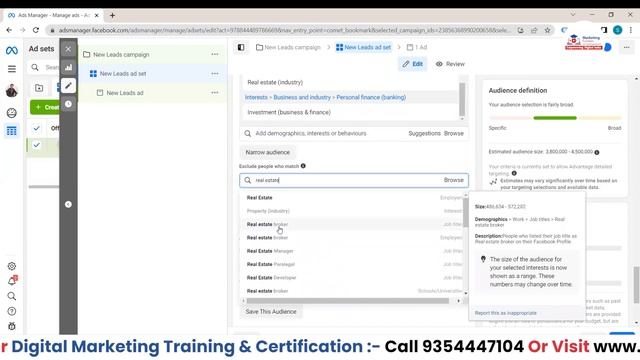
Task: Open the account profile avatar
Action: coord(11,90)
